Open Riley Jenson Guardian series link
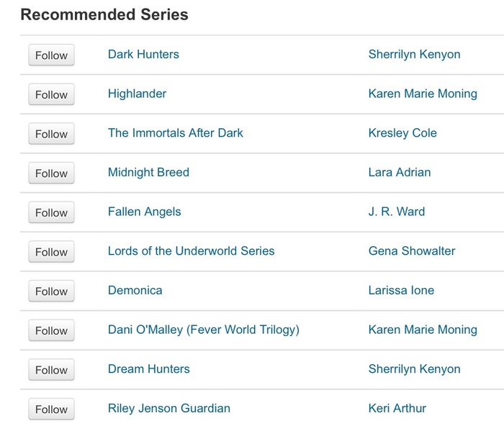 pyautogui.click(x=169, y=408)
